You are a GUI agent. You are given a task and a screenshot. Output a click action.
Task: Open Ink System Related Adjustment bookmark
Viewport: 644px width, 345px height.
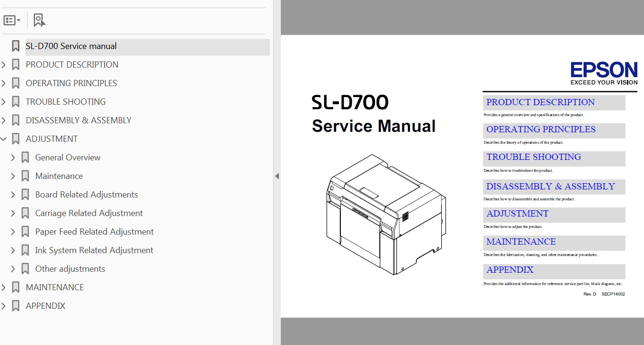[94, 250]
